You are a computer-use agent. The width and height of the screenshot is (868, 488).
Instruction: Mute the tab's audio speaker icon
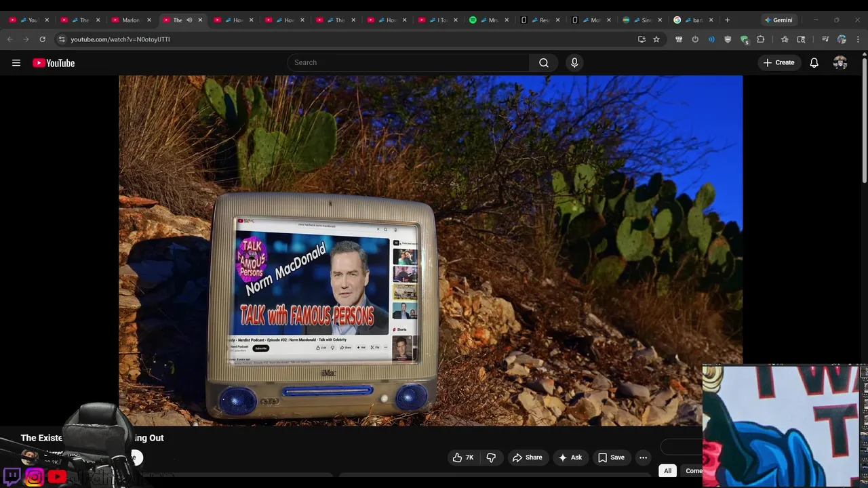point(189,20)
